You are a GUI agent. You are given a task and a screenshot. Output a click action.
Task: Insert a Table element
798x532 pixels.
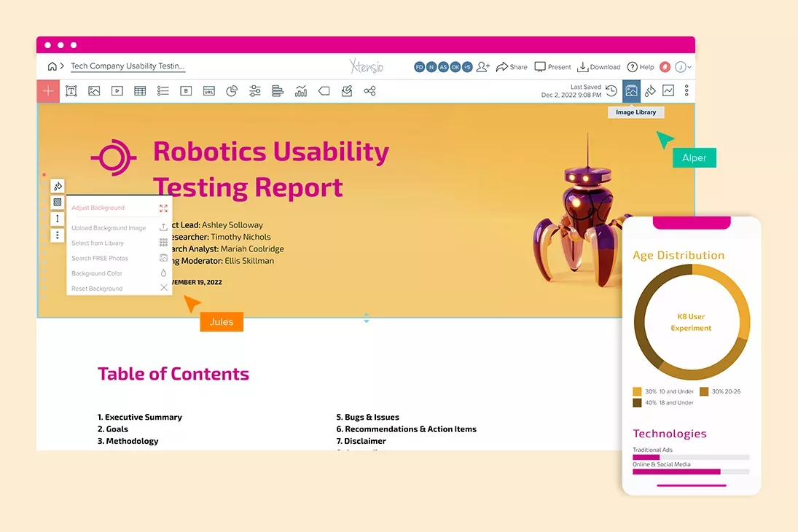[x=139, y=90]
